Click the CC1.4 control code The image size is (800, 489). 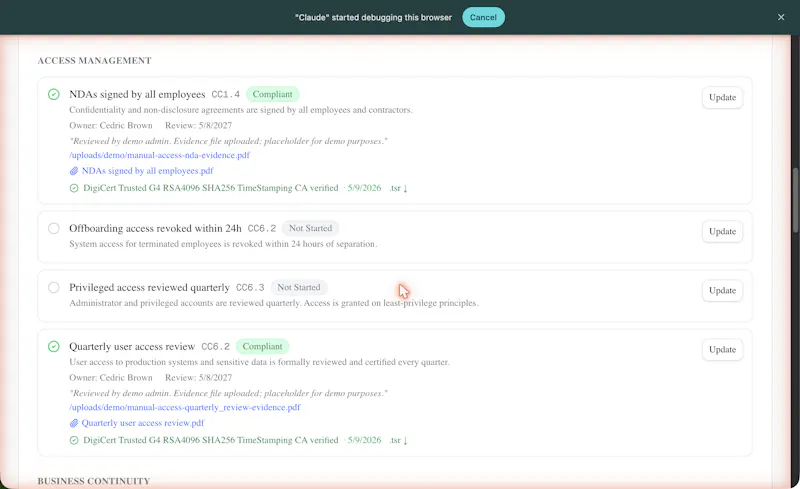(x=226, y=94)
